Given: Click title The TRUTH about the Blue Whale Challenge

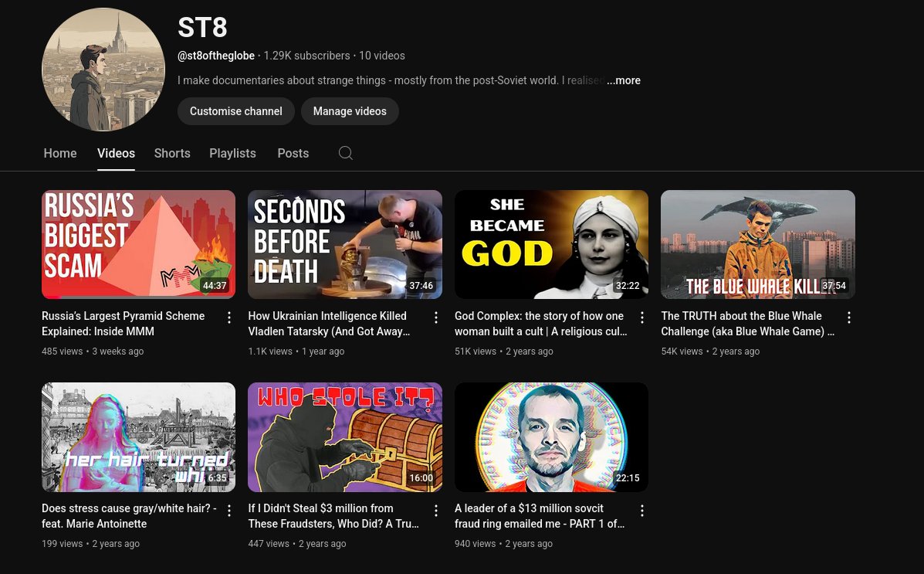Looking at the screenshot, I should coord(747,323).
